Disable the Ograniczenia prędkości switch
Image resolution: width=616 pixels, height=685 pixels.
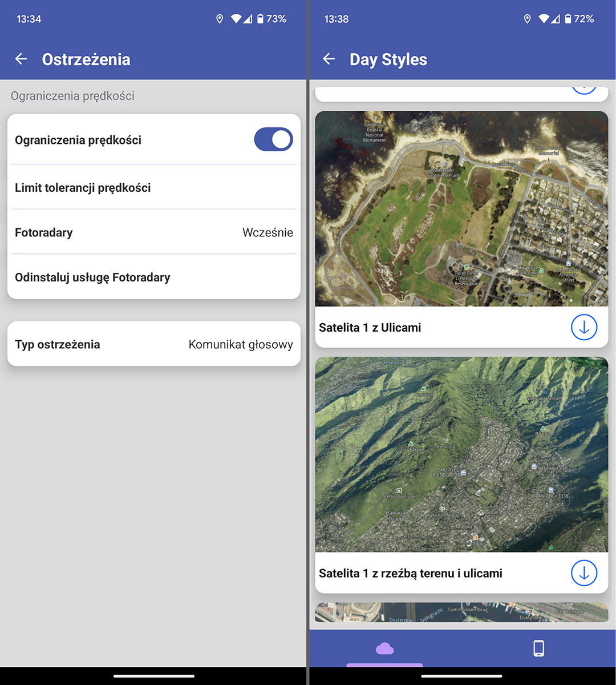coord(273,140)
